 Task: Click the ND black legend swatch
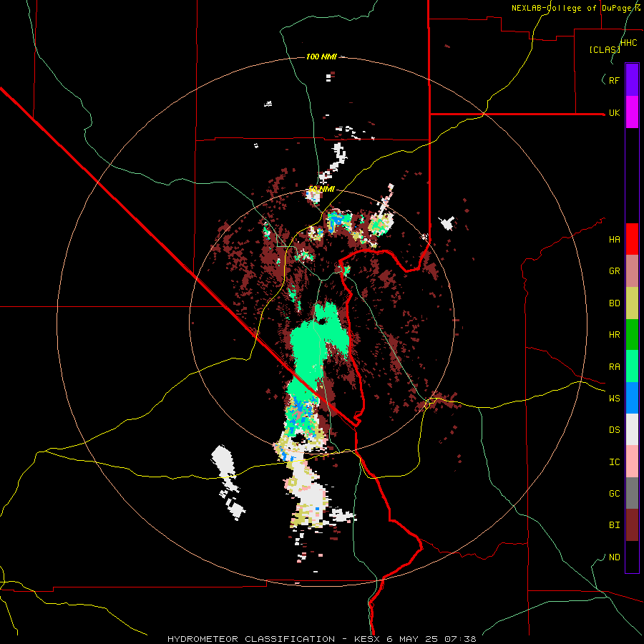632,557
